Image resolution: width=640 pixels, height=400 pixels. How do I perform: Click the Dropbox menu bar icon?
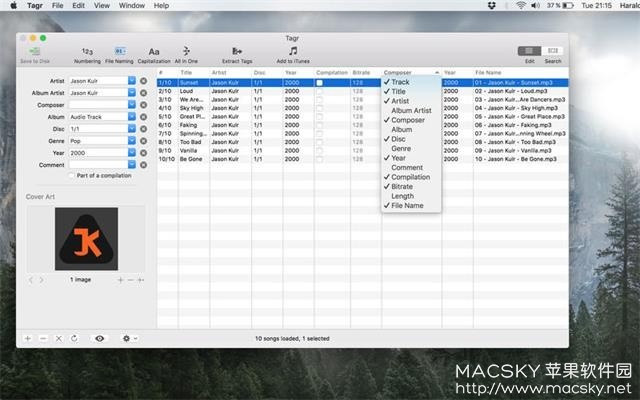pyautogui.click(x=491, y=5)
